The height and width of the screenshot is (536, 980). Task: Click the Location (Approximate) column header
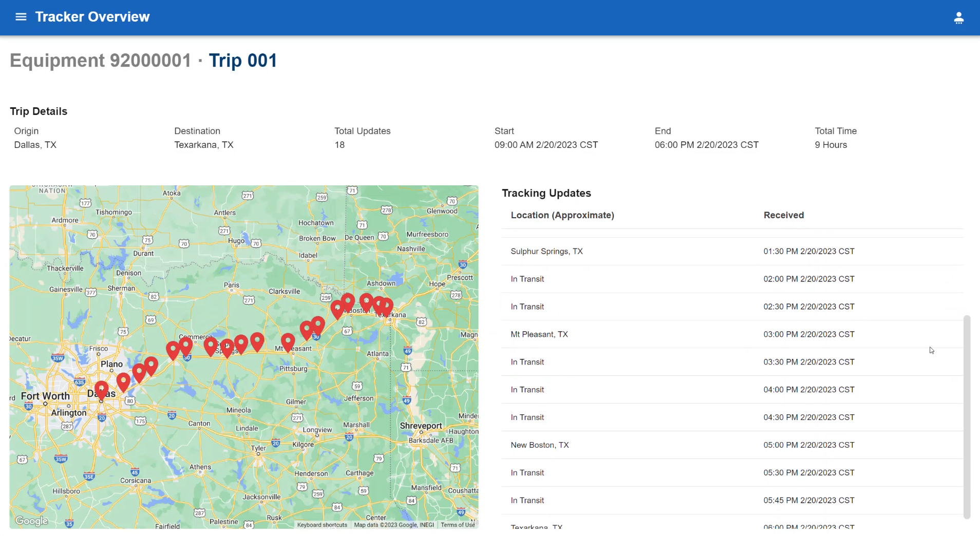(562, 215)
